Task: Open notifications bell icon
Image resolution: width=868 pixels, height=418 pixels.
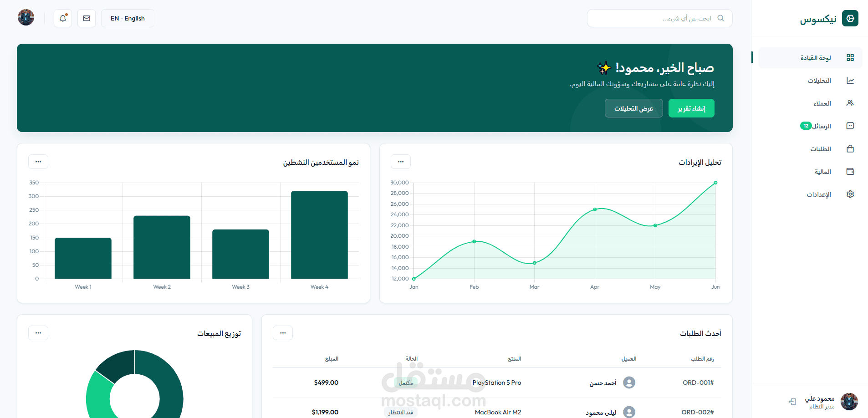Action: pos(63,18)
